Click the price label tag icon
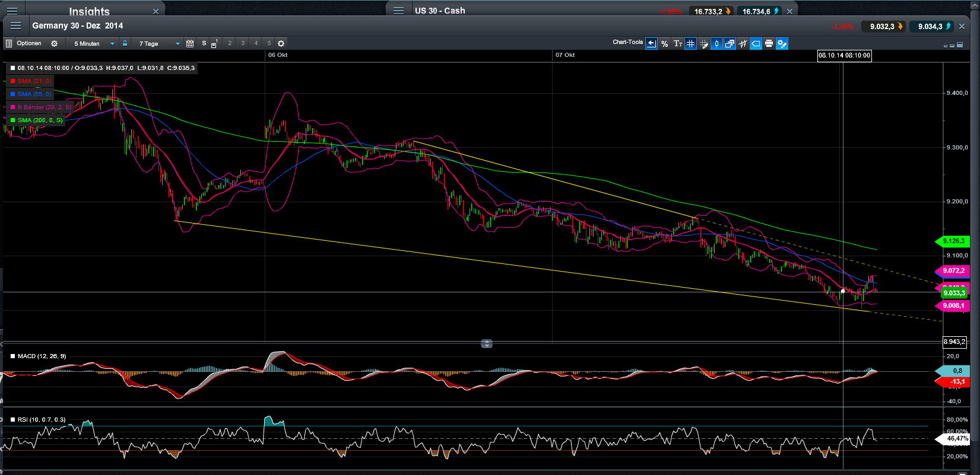The image size is (980, 475). point(756,44)
